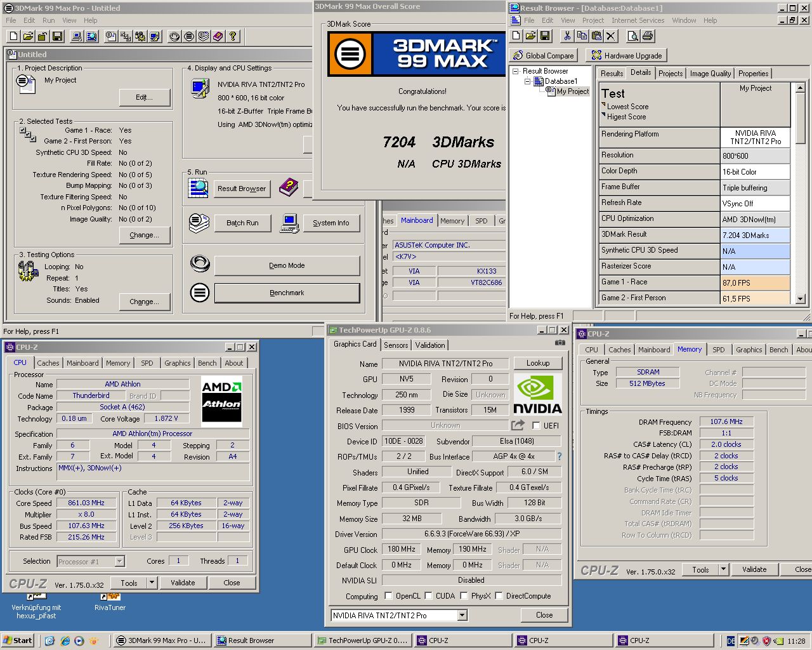Viewport: 812px width, 650px height.
Task: Click Demo Mode ring icon in 3DMark toolbar
Action: tap(174, 36)
